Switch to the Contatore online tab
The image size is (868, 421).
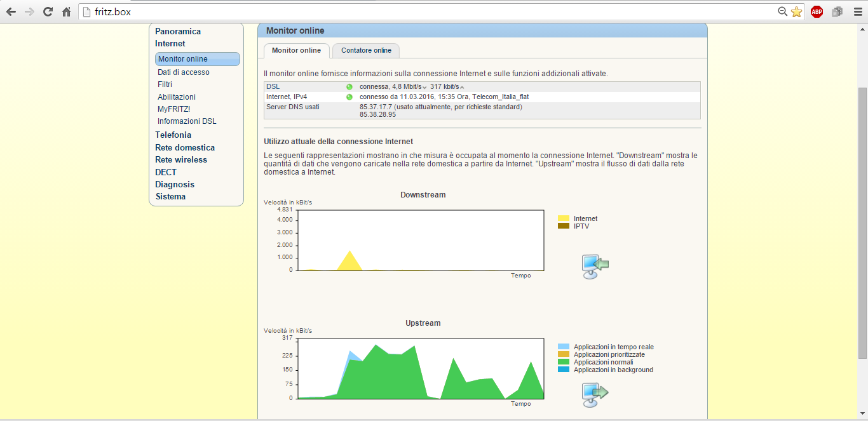click(x=366, y=50)
